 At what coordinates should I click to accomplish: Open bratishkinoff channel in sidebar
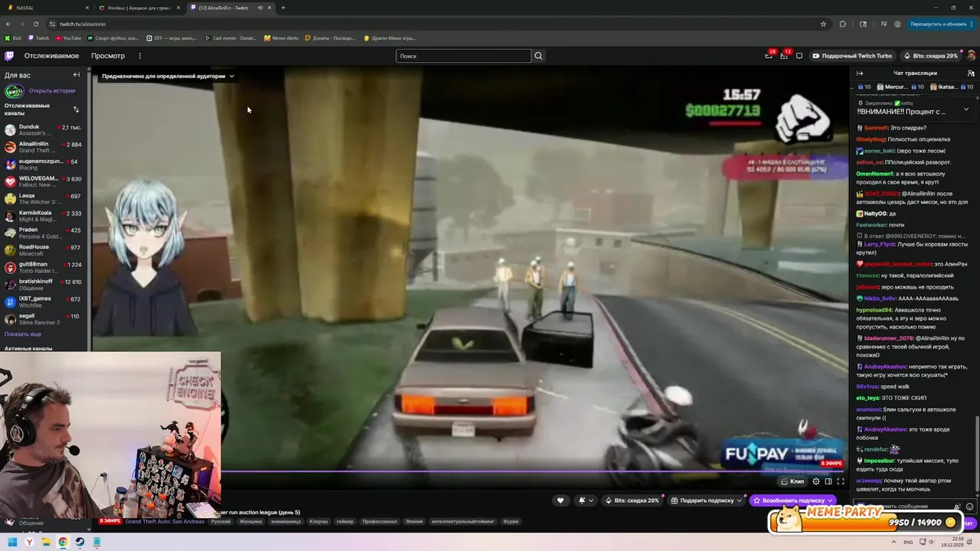click(x=44, y=284)
